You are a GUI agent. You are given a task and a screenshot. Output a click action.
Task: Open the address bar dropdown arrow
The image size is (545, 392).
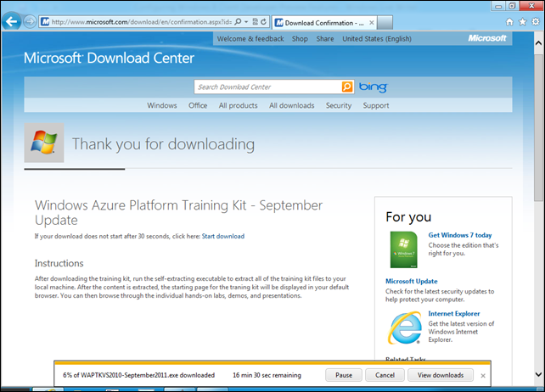pyautogui.click(x=246, y=22)
